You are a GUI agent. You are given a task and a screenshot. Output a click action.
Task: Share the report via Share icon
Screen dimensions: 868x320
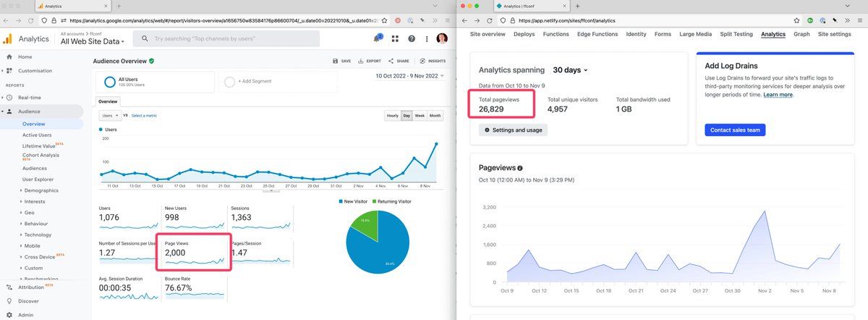point(399,62)
